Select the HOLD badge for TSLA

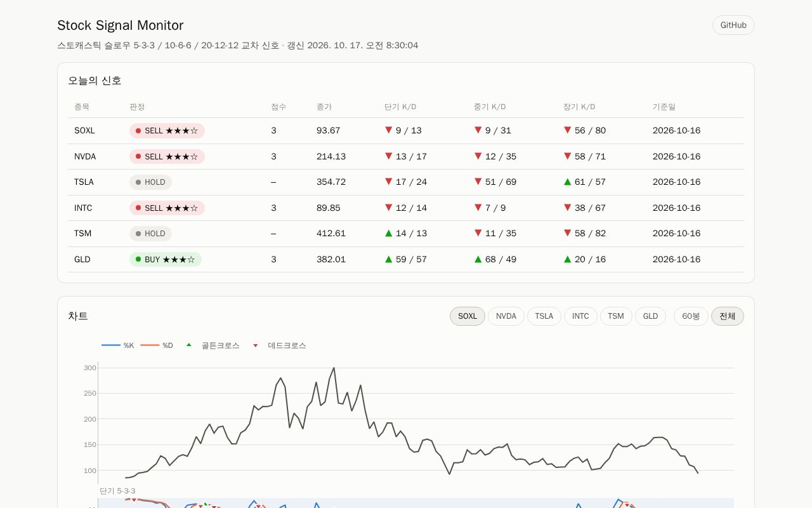(x=150, y=182)
